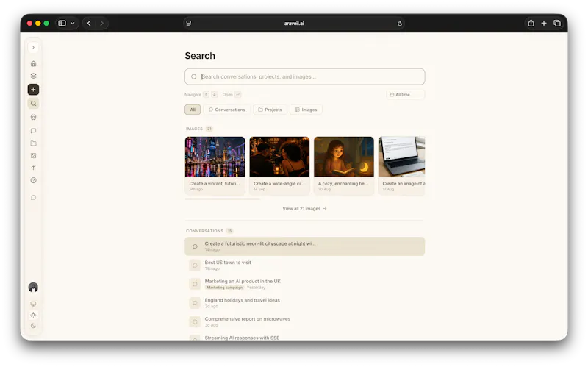Click the aravell.ai address bar

[x=294, y=24]
